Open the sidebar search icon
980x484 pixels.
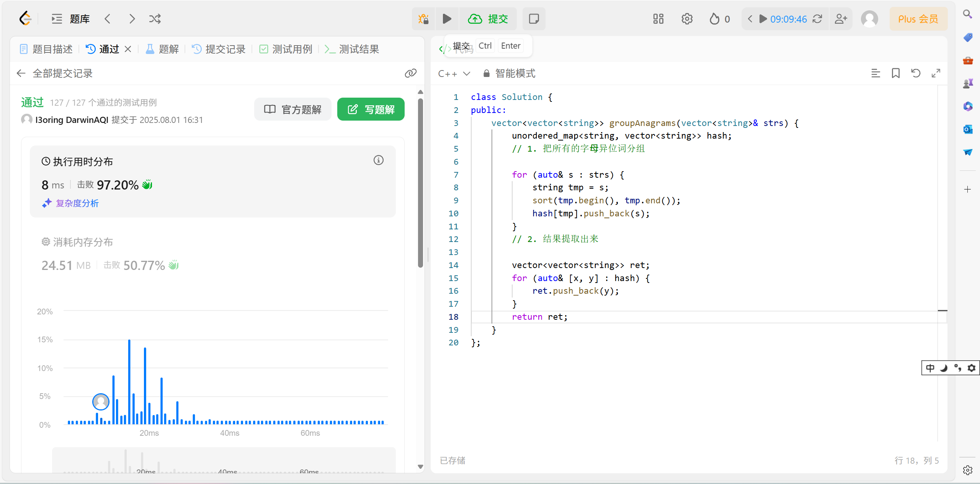click(x=968, y=14)
